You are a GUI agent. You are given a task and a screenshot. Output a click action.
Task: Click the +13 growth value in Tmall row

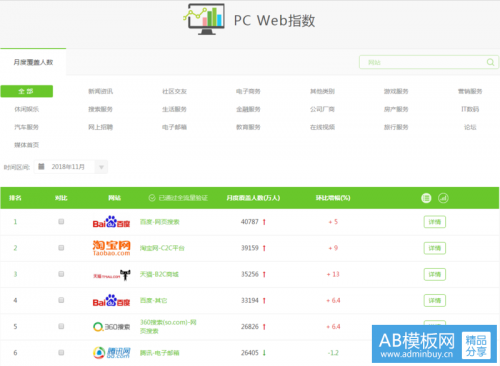(x=333, y=274)
